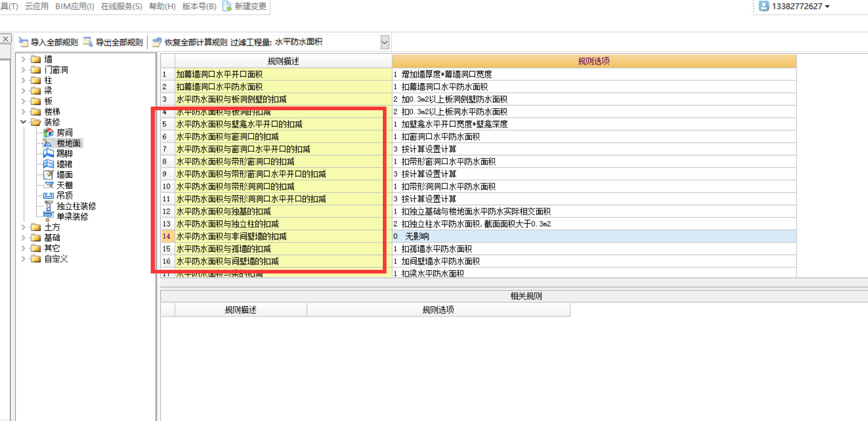The width and height of the screenshot is (868, 421).
Task: Select the 独立柱装修 icon in the tree
Action: (48, 206)
